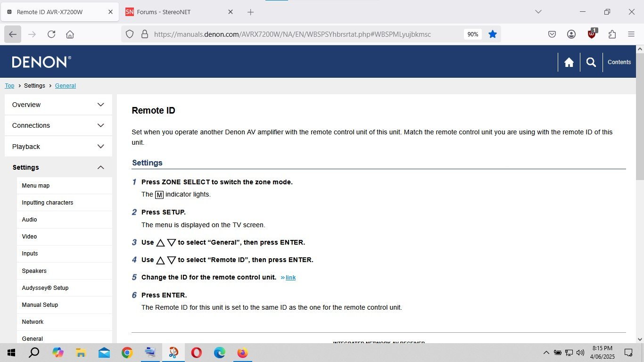Switch to the Remote ID AVR-X7200W tab
The width and height of the screenshot is (644, 362).
[60, 12]
